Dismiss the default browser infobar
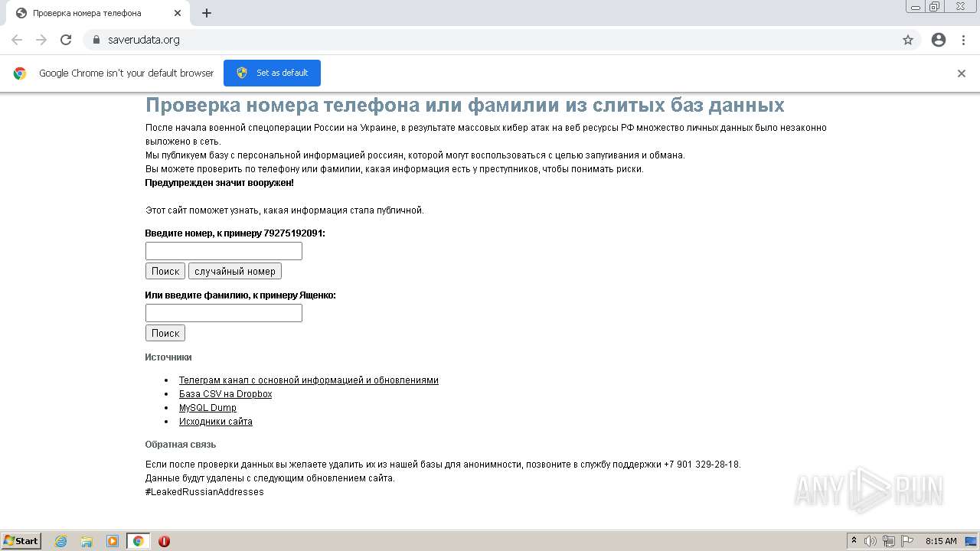980x551 pixels. click(962, 73)
